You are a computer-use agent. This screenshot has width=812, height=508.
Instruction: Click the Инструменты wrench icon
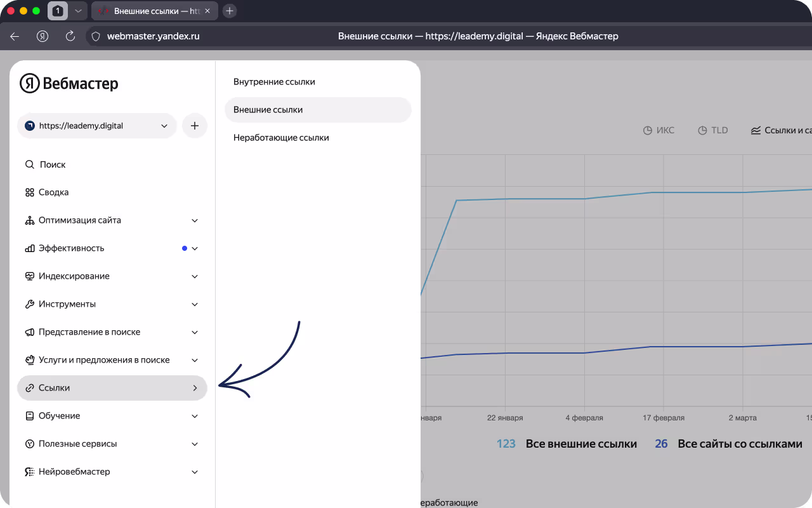29,304
